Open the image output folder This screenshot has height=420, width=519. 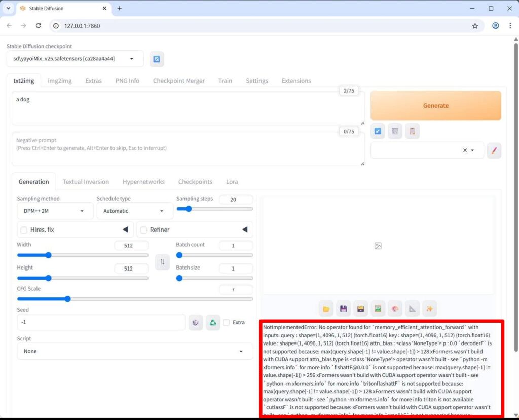click(326, 309)
